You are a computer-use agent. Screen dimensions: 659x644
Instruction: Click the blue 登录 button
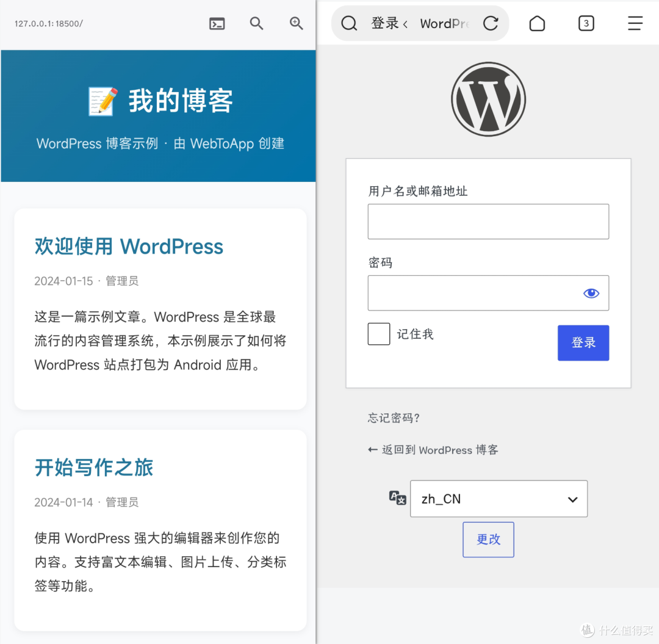[583, 342]
